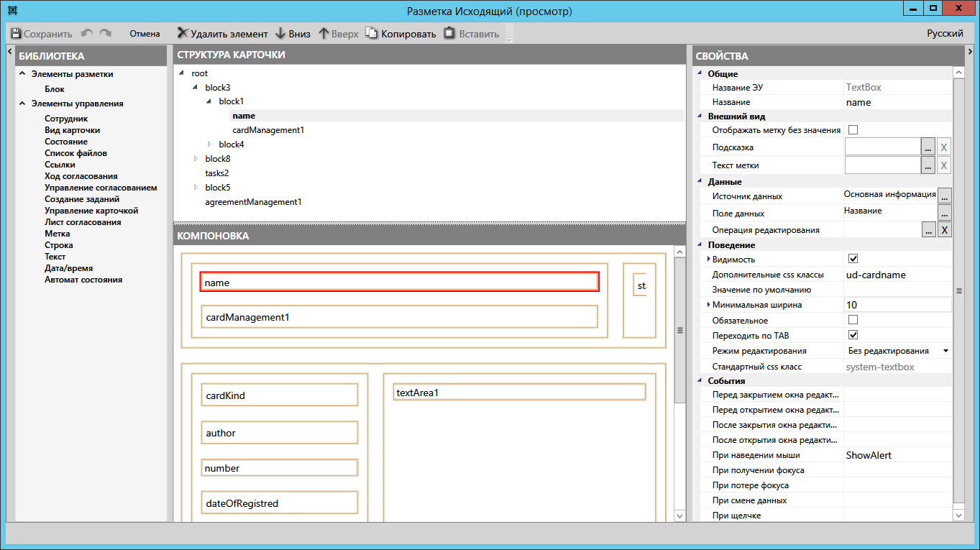Clear Текст метки with its X button
Viewport: 980px width, 550px height.
(x=944, y=165)
